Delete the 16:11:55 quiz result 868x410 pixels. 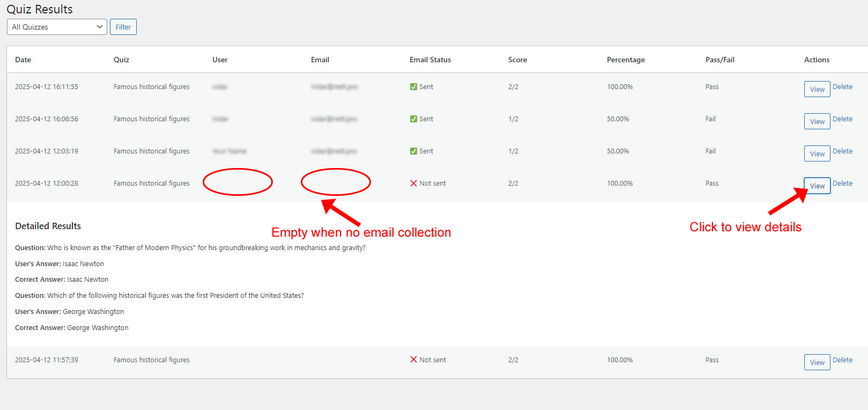pos(842,86)
